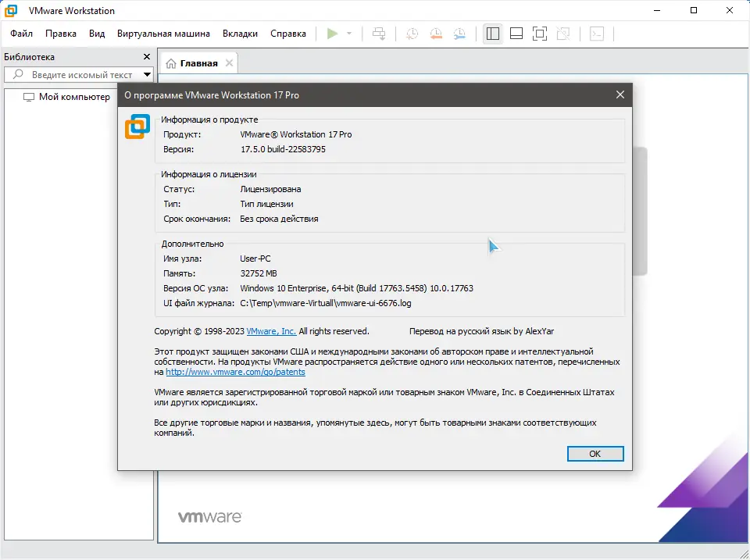The width and height of the screenshot is (750, 560).
Task: Open the vmware.com/go/patents link
Action: [235, 372]
